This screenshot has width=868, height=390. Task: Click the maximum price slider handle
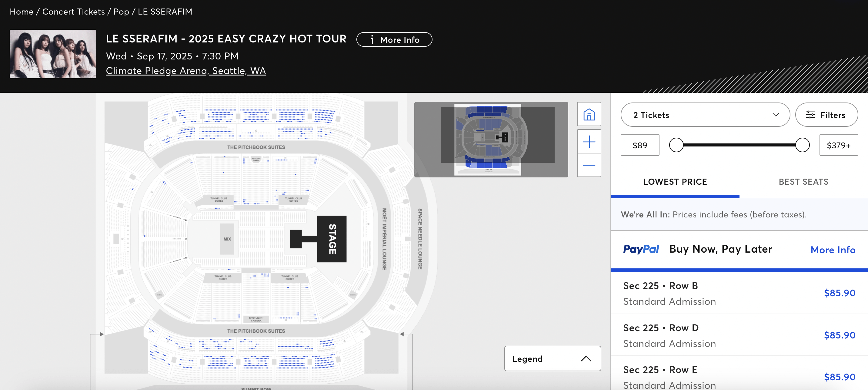[x=802, y=145]
